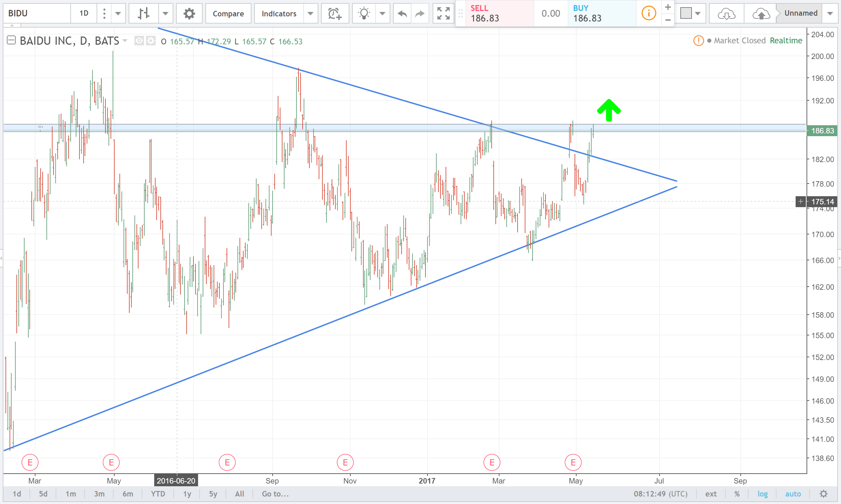Click market closed warning icon
This screenshot has height=504, width=841.
[698, 41]
